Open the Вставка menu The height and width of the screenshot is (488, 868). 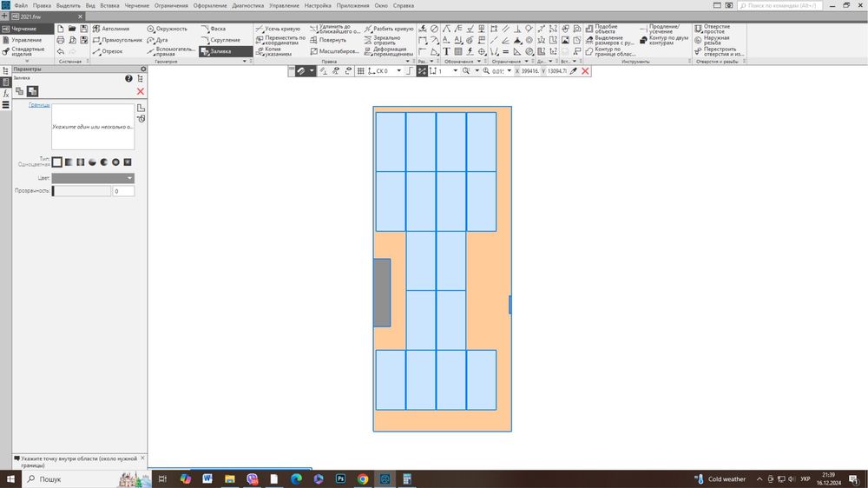(109, 5)
